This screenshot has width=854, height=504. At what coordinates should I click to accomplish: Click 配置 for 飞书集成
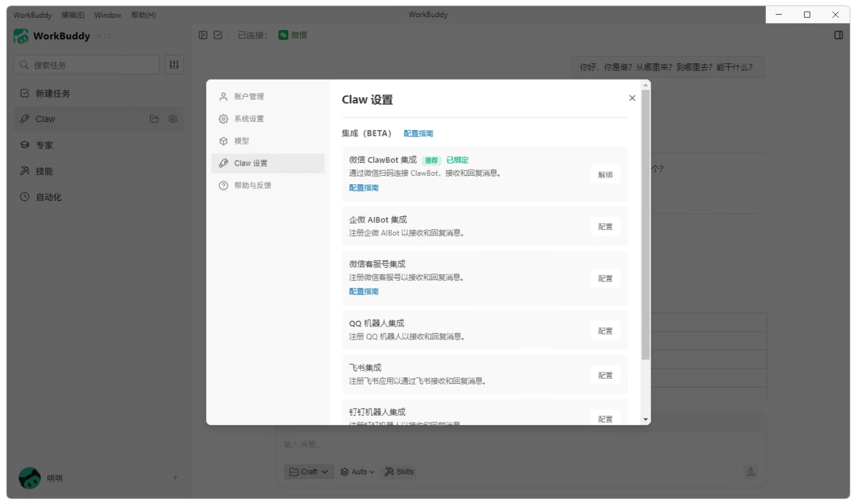[605, 375]
